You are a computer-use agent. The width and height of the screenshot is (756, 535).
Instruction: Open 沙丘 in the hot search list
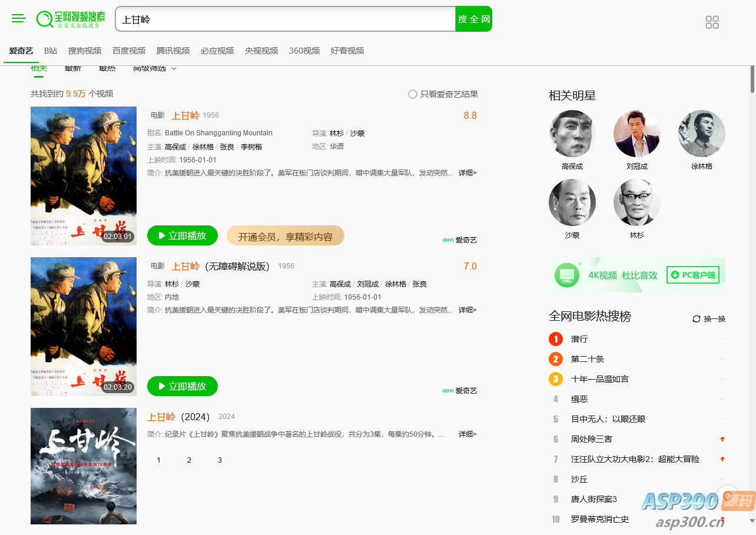tap(579, 479)
